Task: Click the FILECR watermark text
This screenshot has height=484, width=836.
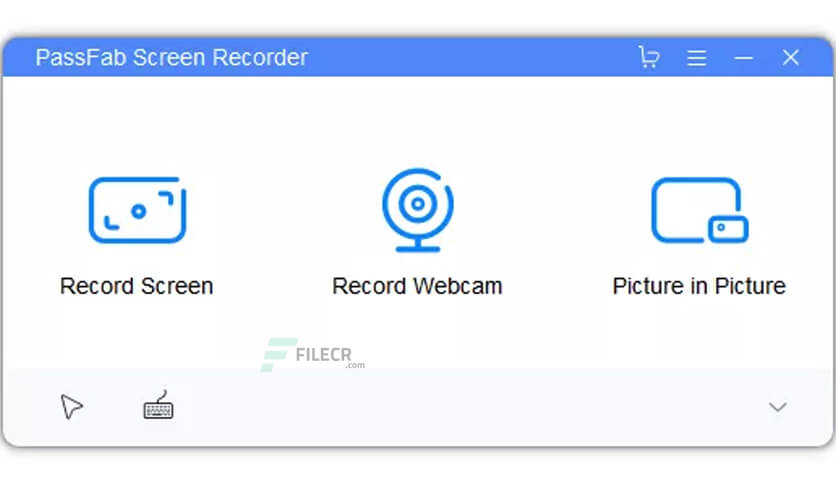Action: 324,355
